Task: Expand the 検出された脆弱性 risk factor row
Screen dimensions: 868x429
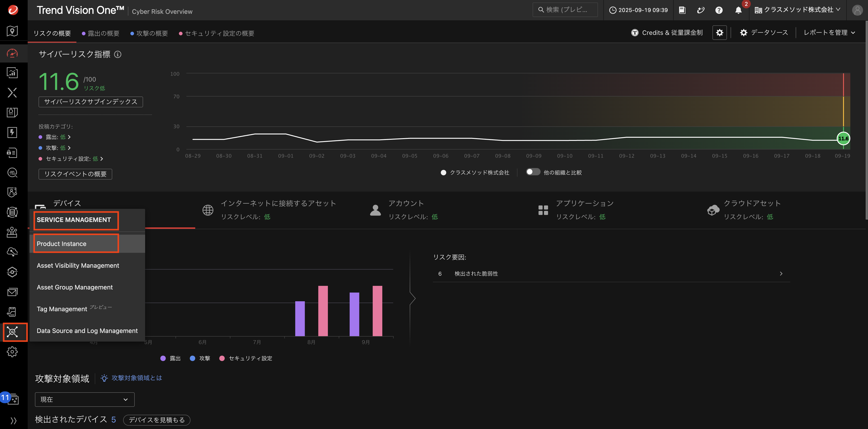Action: 611,274
